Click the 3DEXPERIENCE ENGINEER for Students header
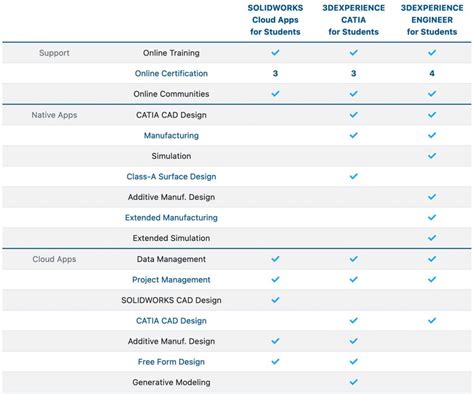 (432, 20)
